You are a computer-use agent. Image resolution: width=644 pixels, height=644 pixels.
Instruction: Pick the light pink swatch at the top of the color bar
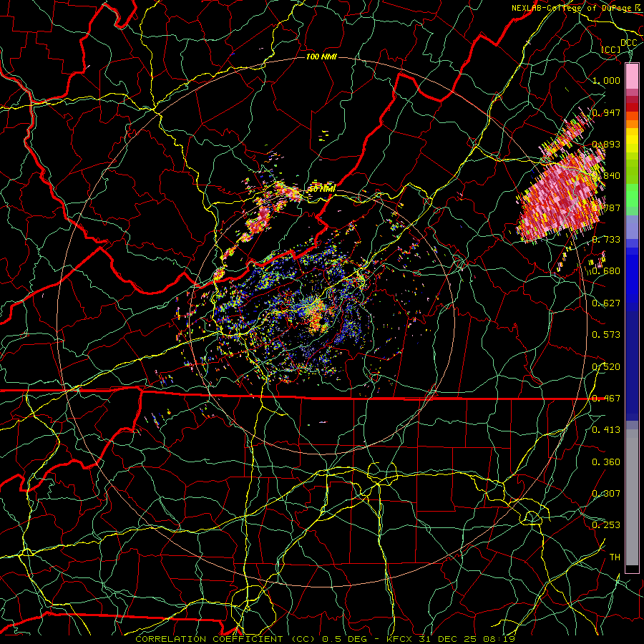pyautogui.click(x=632, y=76)
